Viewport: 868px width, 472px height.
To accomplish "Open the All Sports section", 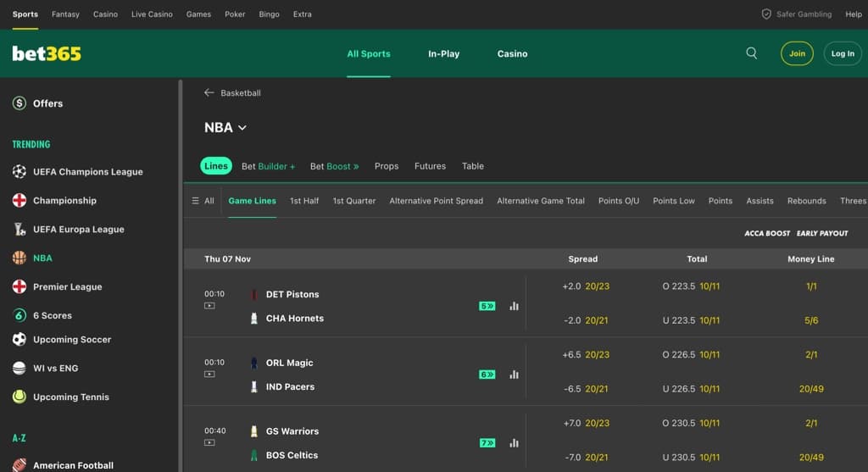I will tap(369, 53).
